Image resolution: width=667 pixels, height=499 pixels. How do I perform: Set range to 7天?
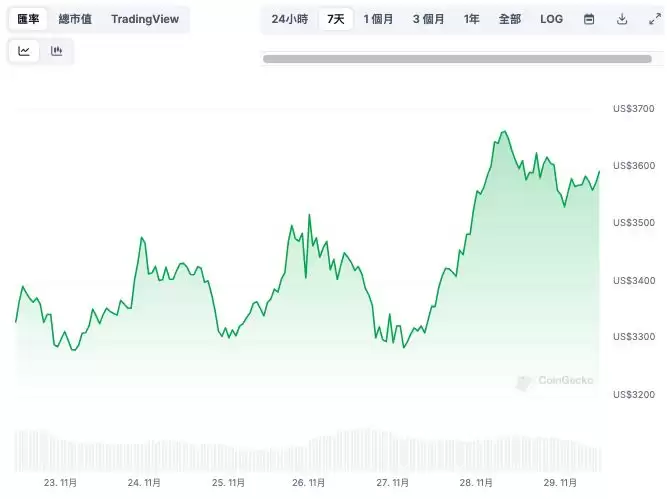point(336,19)
